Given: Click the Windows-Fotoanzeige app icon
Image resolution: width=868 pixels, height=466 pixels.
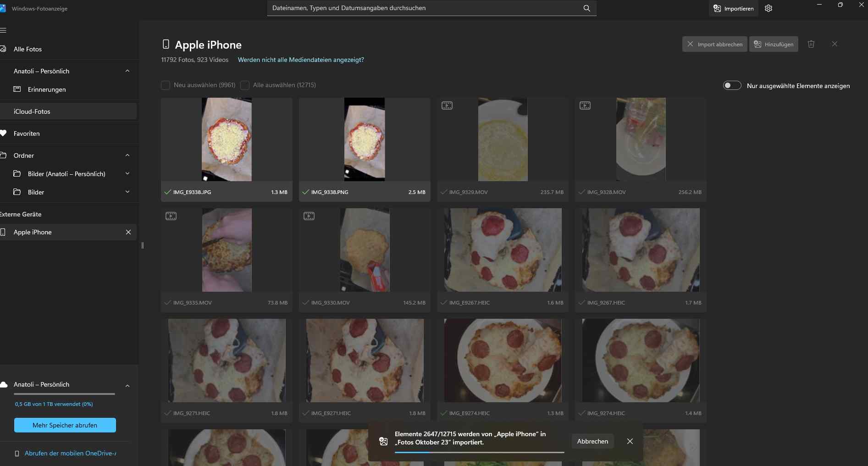Looking at the screenshot, I should point(3,8).
